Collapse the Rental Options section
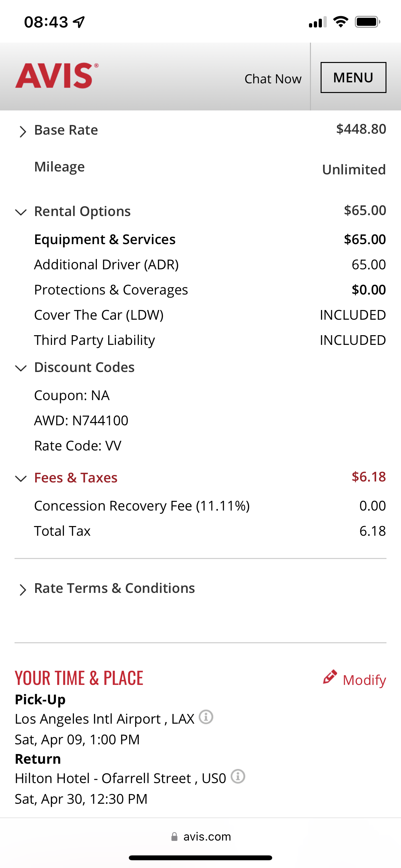The height and width of the screenshot is (868, 401). click(21, 212)
